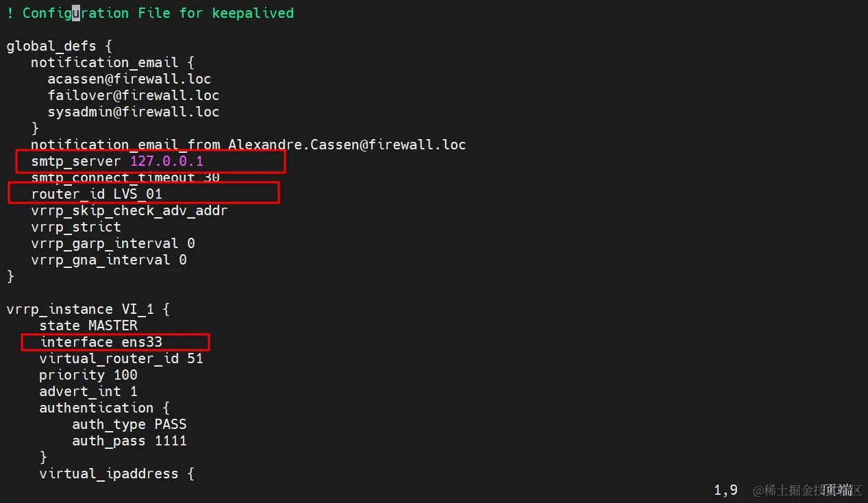Click the vrrp_strict option line
868x503 pixels.
click(76, 227)
